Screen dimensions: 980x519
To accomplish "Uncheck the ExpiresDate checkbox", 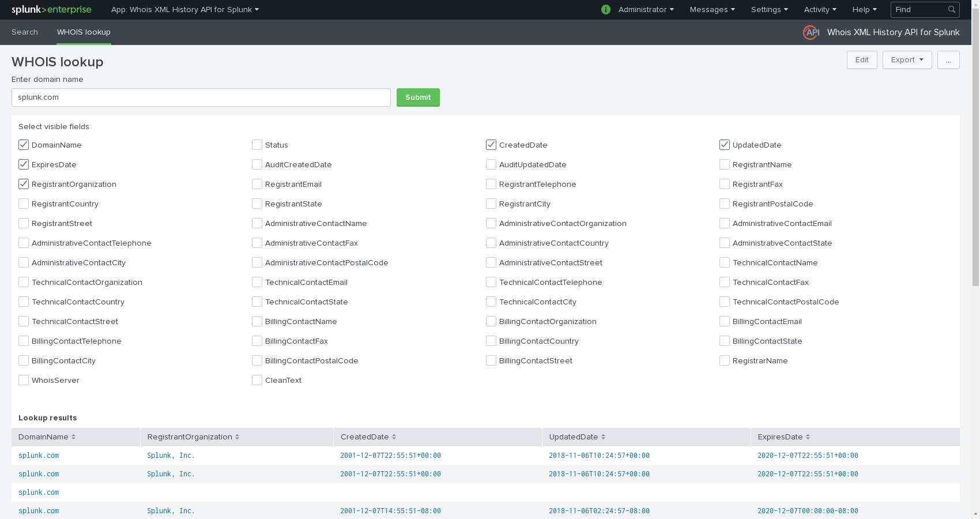I will pos(24,164).
